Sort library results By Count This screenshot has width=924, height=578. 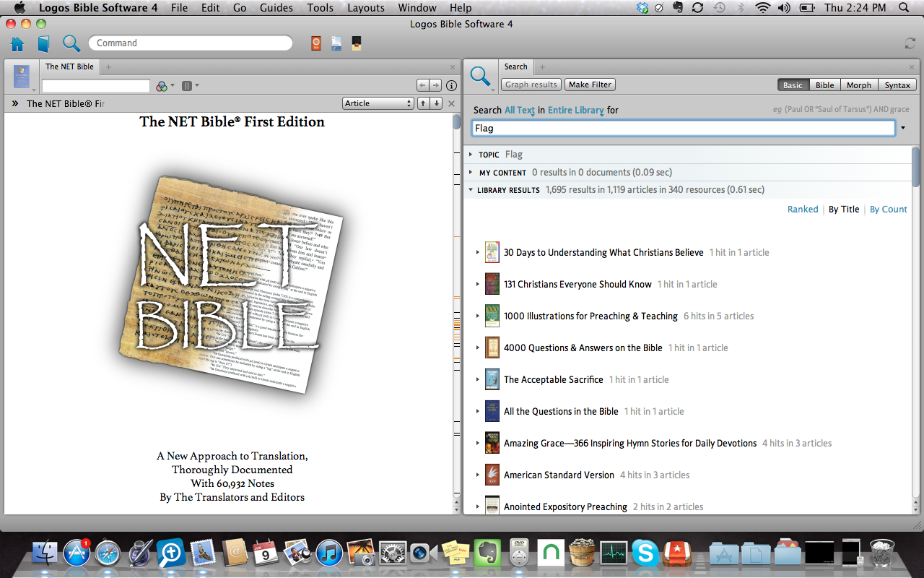pos(888,209)
